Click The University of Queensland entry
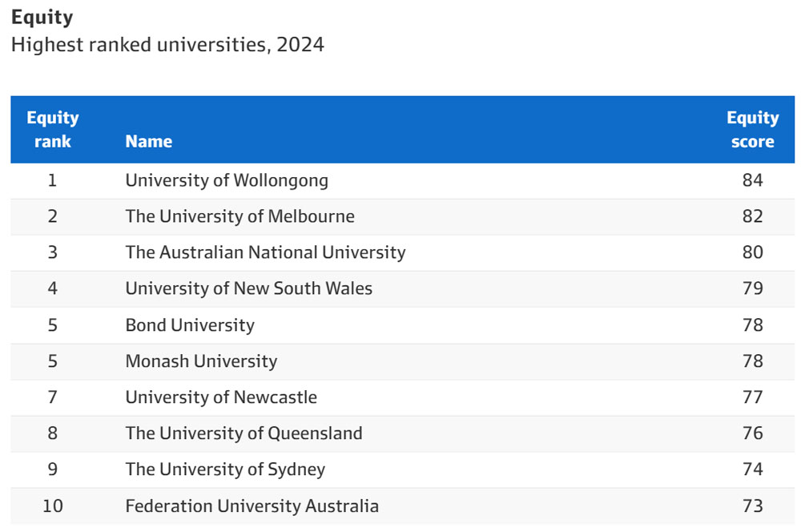The height and width of the screenshot is (532, 801). [244, 433]
